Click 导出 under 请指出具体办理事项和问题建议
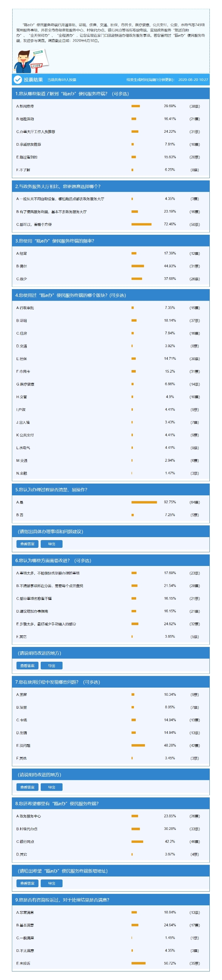Image resolution: width=222 pixels, height=980 pixels. [x=51, y=544]
